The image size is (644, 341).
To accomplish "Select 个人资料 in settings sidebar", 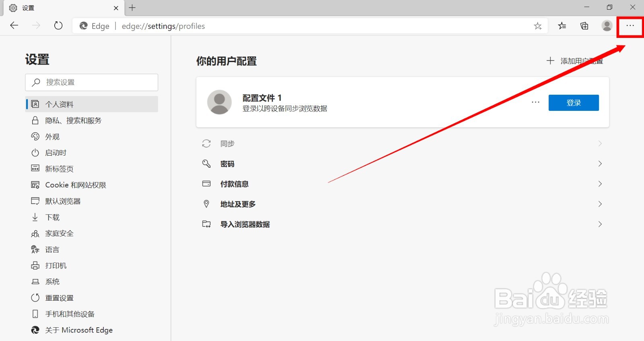I will (x=92, y=104).
